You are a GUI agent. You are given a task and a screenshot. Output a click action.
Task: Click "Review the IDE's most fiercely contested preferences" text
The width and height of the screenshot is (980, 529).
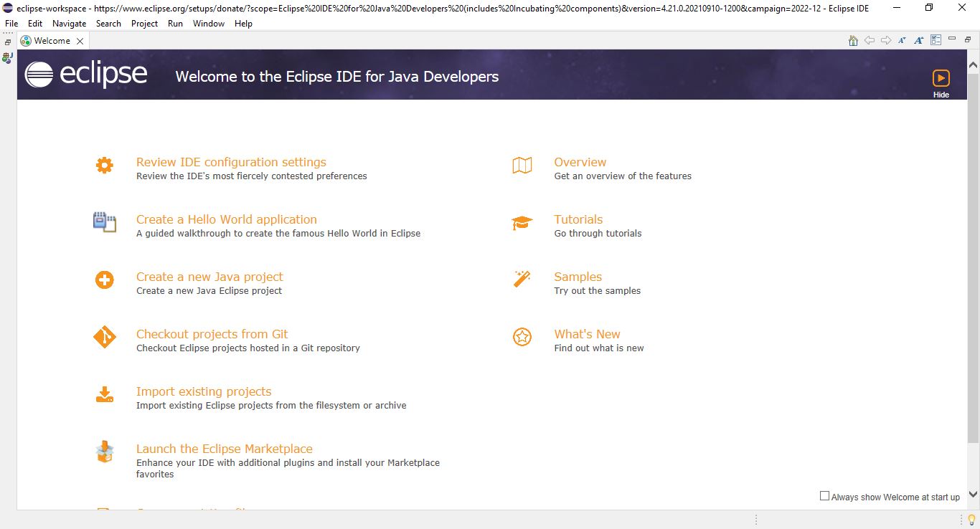(x=252, y=176)
